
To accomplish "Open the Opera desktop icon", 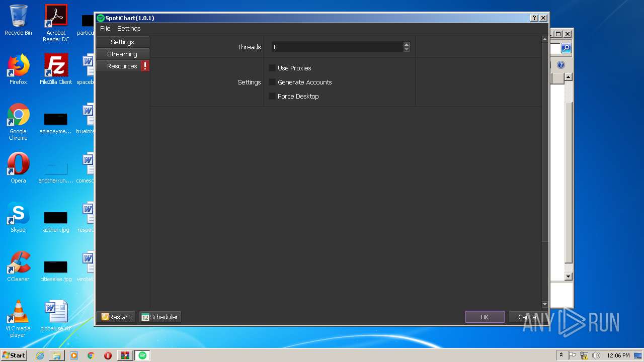I will [x=18, y=168].
